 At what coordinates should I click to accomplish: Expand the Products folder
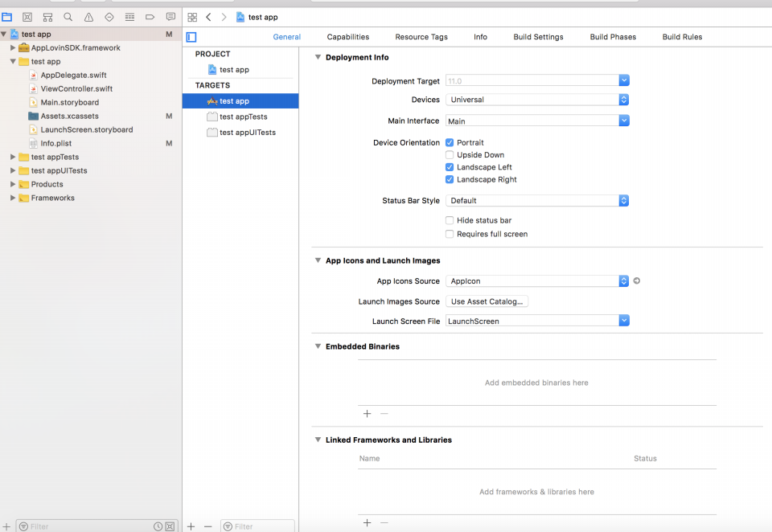tap(13, 184)
